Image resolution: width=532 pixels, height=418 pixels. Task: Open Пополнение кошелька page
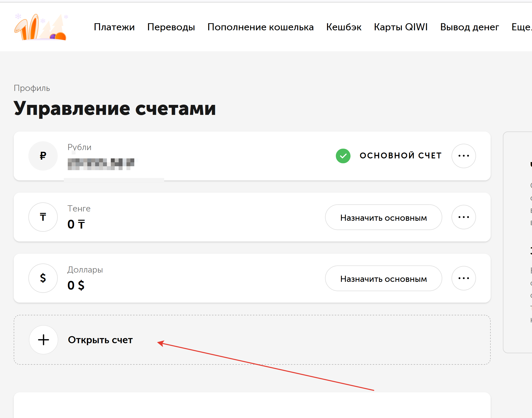[x=260, y=27]
